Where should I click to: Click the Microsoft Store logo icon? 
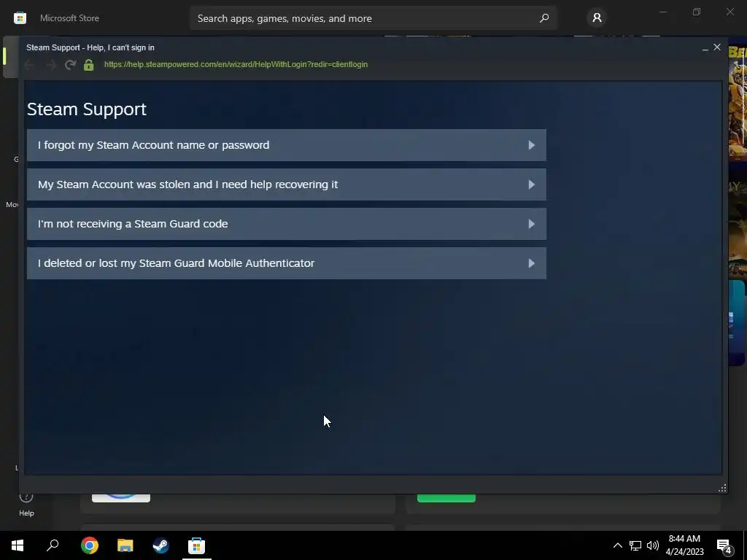click(x=20, y=18)
